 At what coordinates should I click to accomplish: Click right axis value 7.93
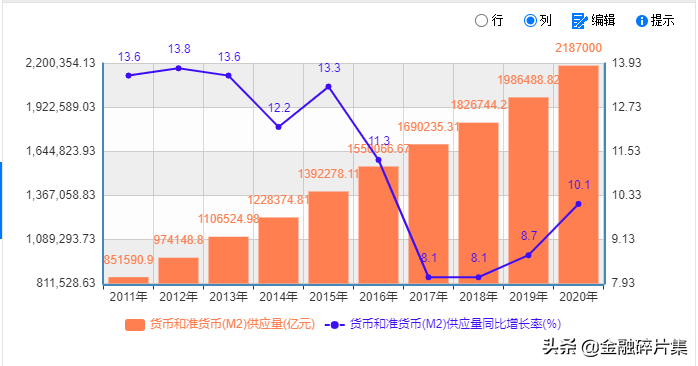623,283
